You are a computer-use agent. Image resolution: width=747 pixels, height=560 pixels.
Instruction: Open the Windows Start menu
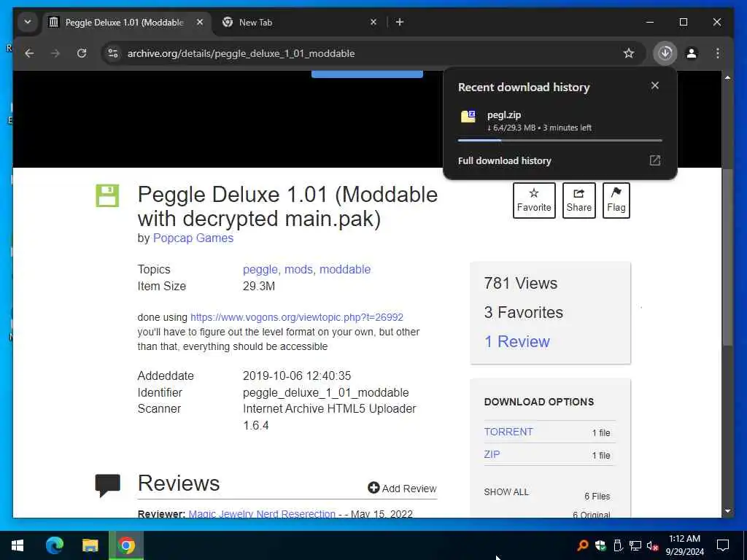pyautogui.click(x=18, y=545)
